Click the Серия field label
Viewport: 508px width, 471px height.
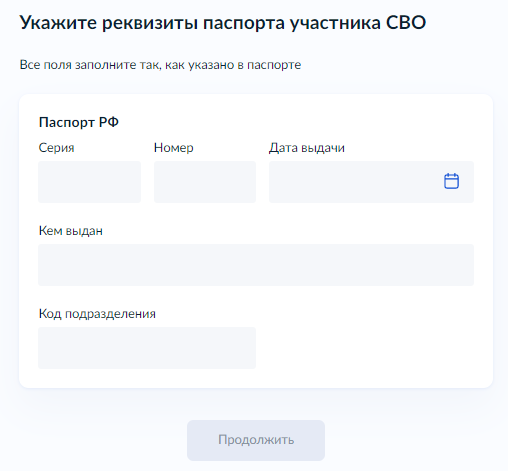click(x=56, y=148)
